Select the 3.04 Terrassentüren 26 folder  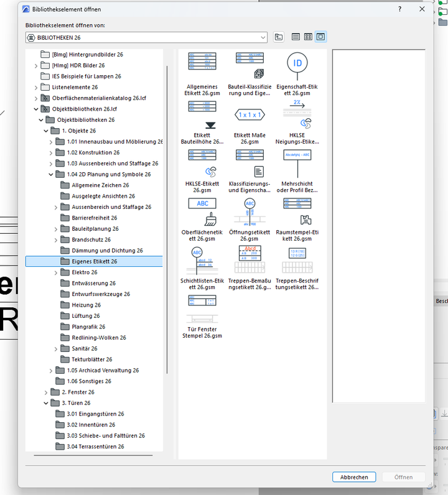90,446
